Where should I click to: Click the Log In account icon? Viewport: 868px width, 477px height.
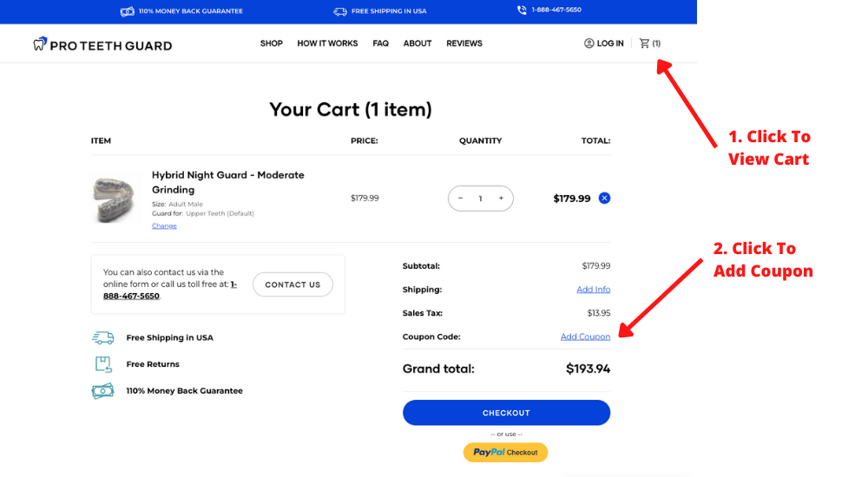(589, 43)
